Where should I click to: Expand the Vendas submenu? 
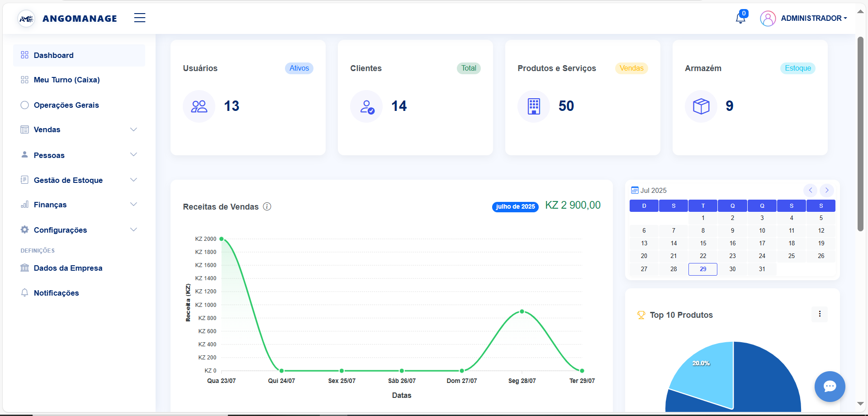coord(133,130)
